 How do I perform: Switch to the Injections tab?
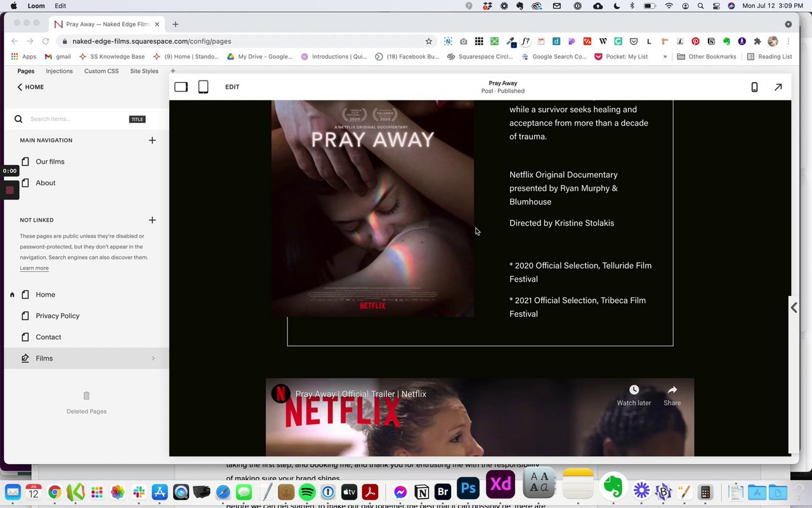59,71
